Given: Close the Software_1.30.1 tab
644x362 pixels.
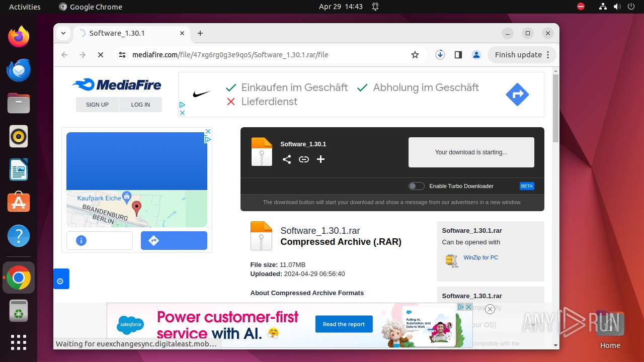Looking at the screenshot, I should tap(182, 33).
